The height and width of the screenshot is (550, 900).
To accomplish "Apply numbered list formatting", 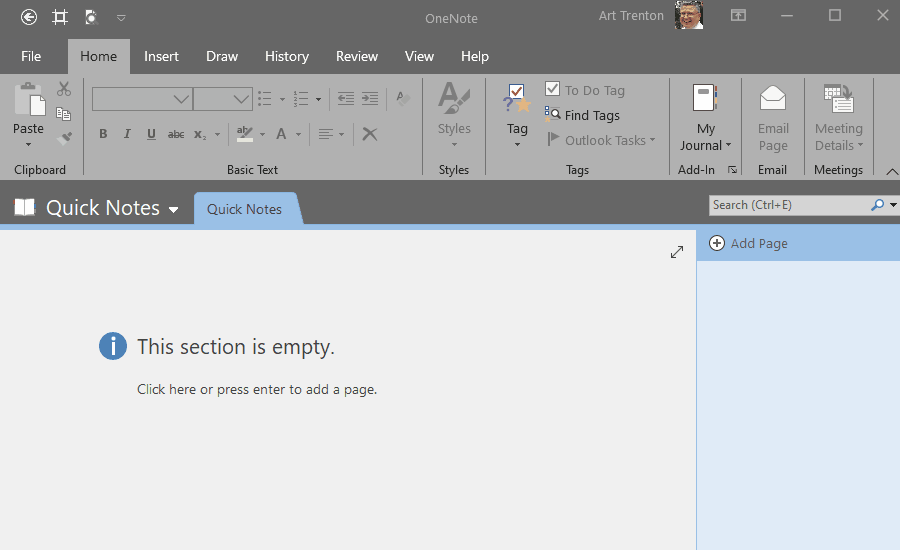I will point(301,99).
